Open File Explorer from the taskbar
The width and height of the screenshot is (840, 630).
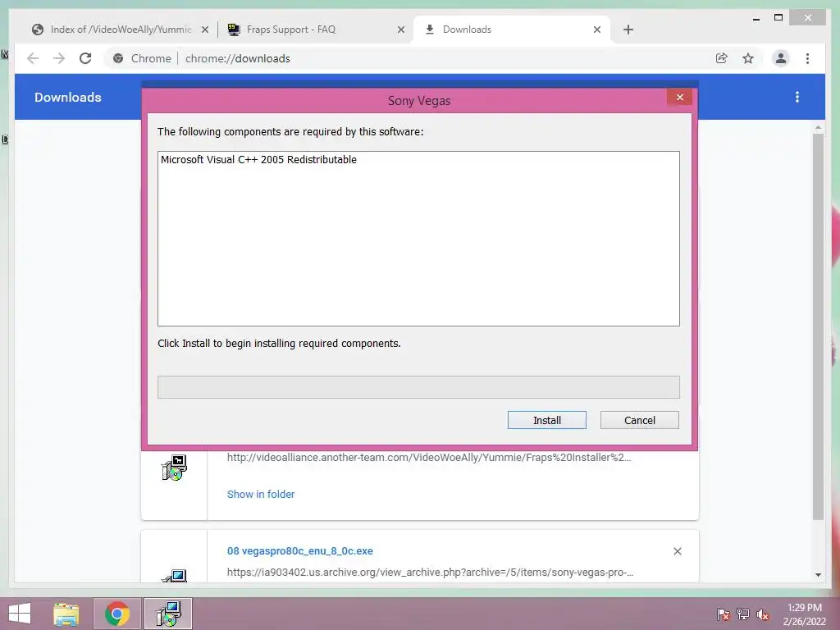[66, 614]
